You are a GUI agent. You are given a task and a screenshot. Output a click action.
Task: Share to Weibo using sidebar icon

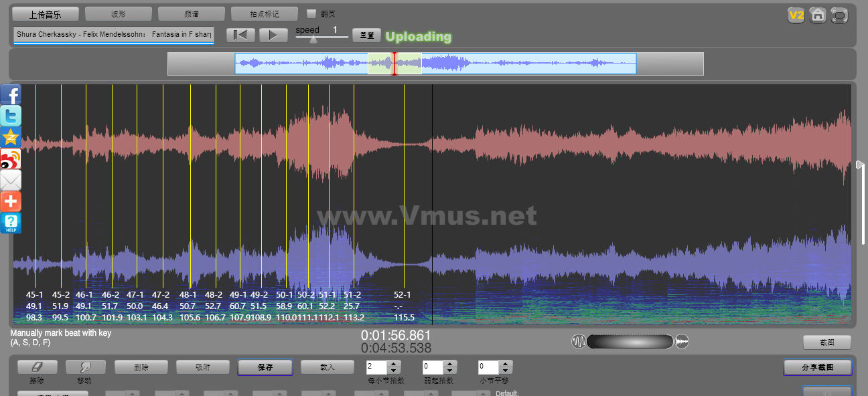coord(11,159)
